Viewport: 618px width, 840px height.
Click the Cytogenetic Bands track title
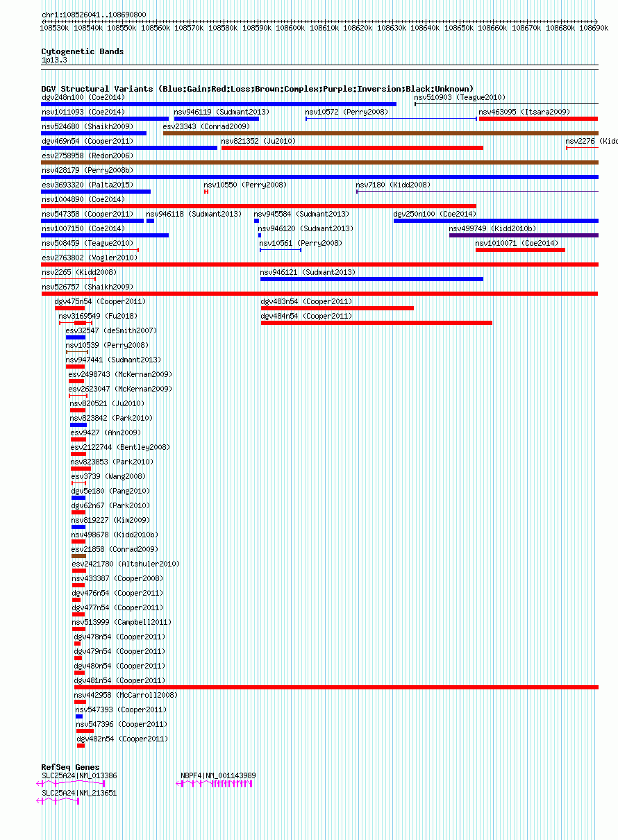pos(83,51)
